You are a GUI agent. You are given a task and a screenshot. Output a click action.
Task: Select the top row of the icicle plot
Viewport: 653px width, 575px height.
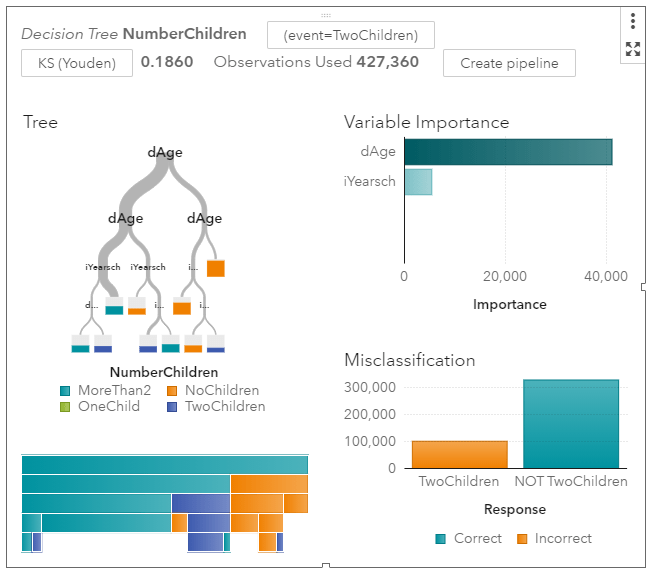pyautogui.click(x=165, y=465)
